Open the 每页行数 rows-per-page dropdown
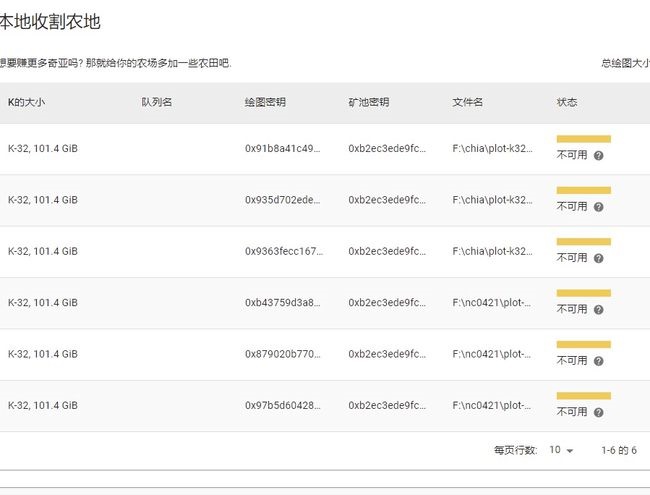 click(x=561, y=451)
